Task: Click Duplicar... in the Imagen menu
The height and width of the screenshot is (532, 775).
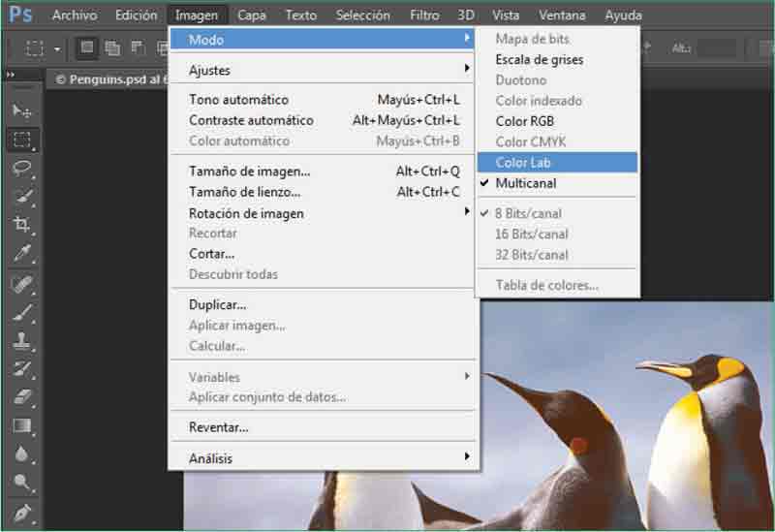Action: (217, 304)
